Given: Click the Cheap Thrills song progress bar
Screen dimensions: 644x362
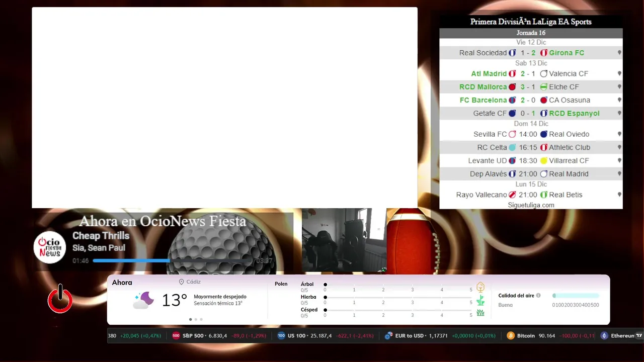Looking at the screenshot, I should (173, 260).
